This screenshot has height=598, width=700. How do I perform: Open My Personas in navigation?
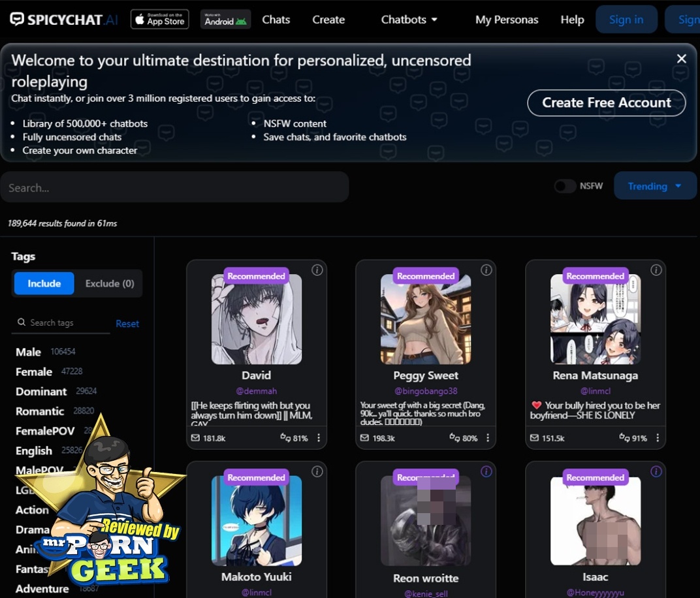point(507,20)
